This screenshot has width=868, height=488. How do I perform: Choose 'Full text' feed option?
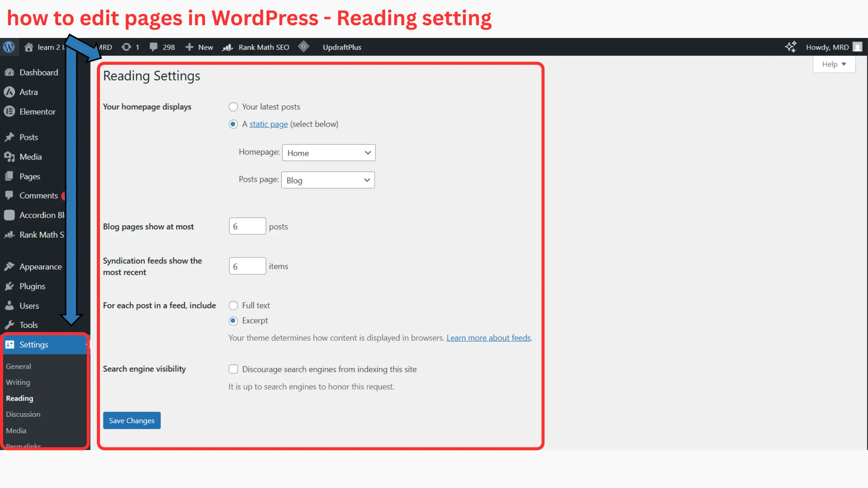point(233,306)
